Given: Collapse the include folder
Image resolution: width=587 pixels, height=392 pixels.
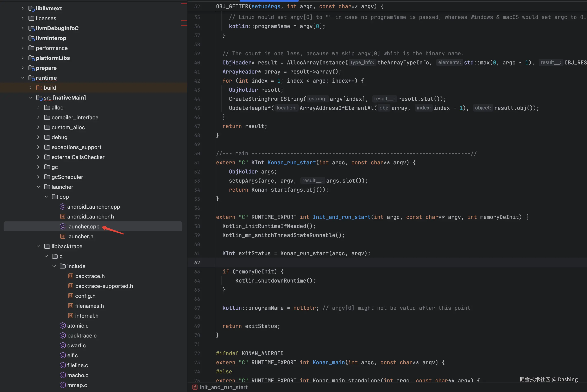Looking at the screenshot, I should (54, 266).
